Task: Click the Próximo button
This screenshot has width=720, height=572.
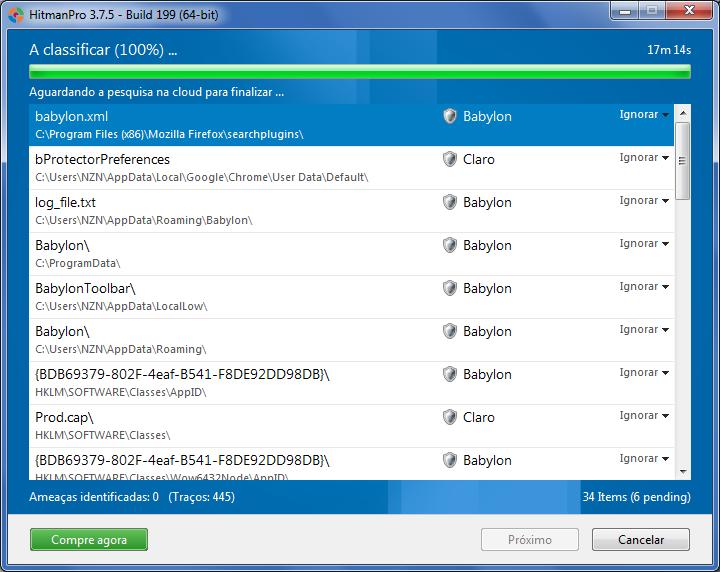Action: click(x=530, y=539)
